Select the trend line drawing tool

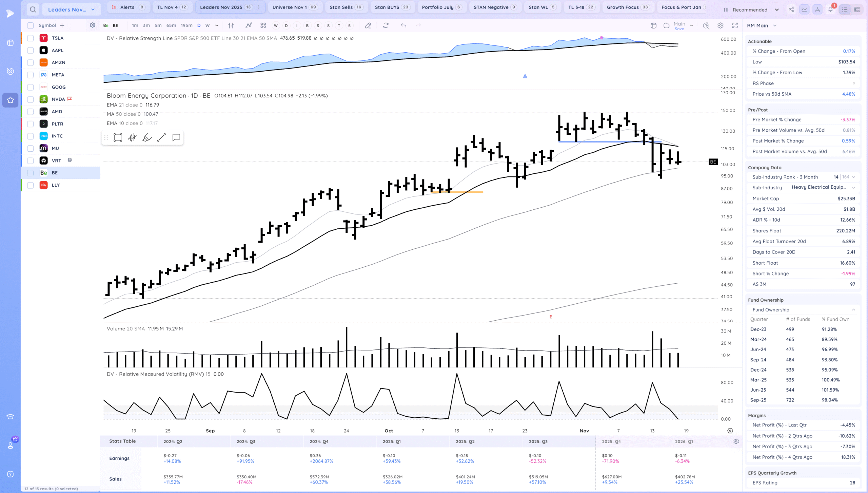[161, 137]
